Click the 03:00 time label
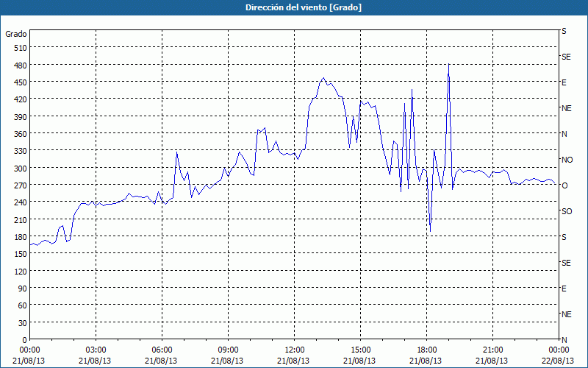Viewport: 588px width, 368px height. click(96, 350)
